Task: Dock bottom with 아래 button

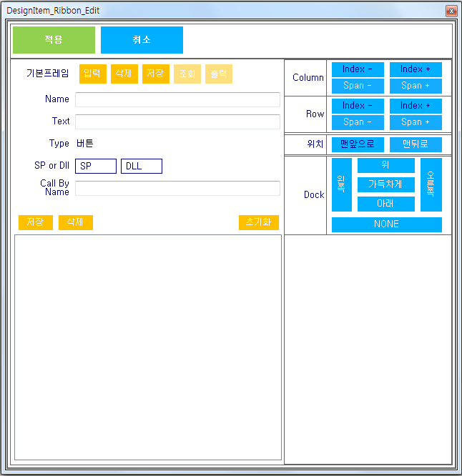Action: coord(386,204)
